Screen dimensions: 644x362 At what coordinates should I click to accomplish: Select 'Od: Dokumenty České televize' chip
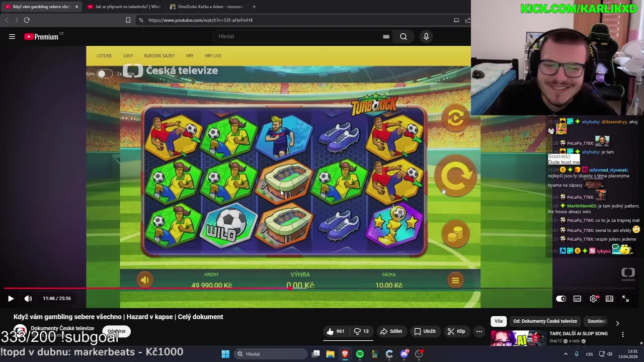tap(545, 321)
